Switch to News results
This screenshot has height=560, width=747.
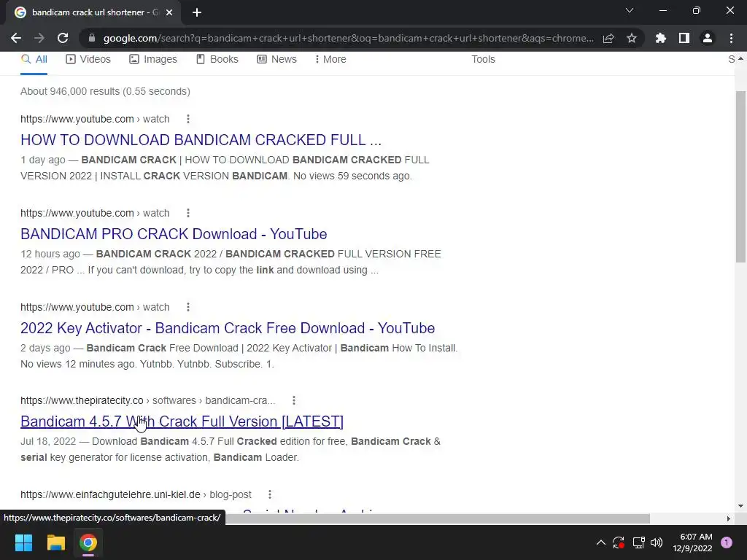[x=276, y=59]
